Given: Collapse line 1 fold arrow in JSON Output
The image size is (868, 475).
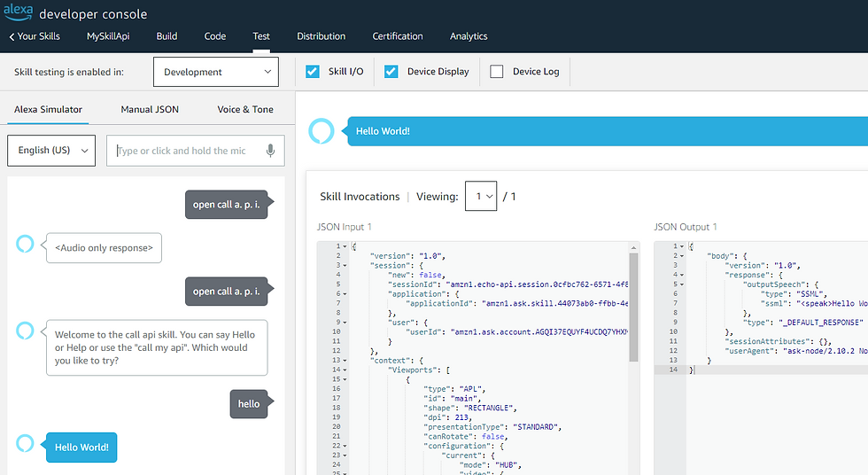Looking at the screenshot, I should [x=682, y=246].
